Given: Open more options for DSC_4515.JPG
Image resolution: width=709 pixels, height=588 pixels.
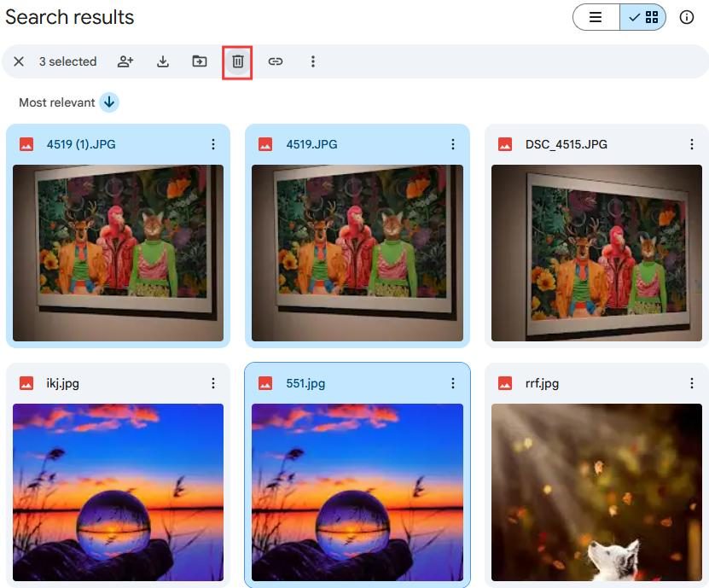Looking at the screenshot, I should point(691,144).
